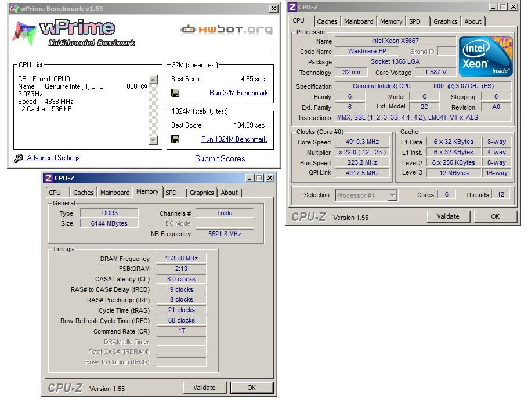Click the CPU-Z processor window title icon
Image resolution: width=528 pixels, height=420 pixels.
[x=292, y=7]
